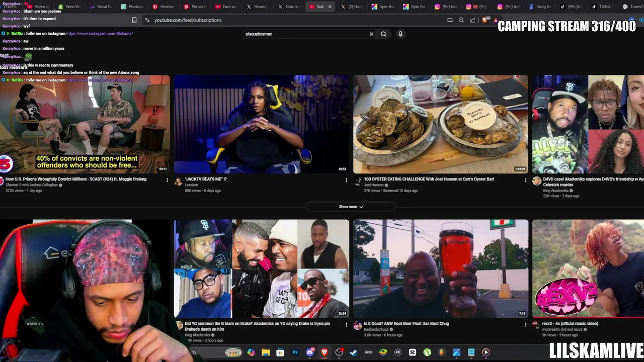Click the YouTube search magnifier button
Screen dimensions: 644x362
(x=383, y=34)
